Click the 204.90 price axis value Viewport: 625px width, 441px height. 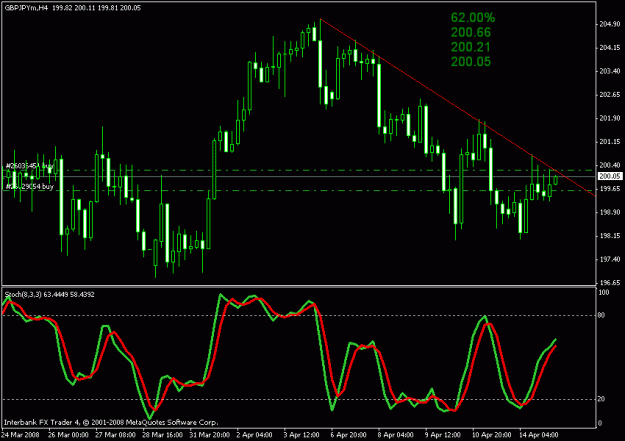(x=610, y=24)
